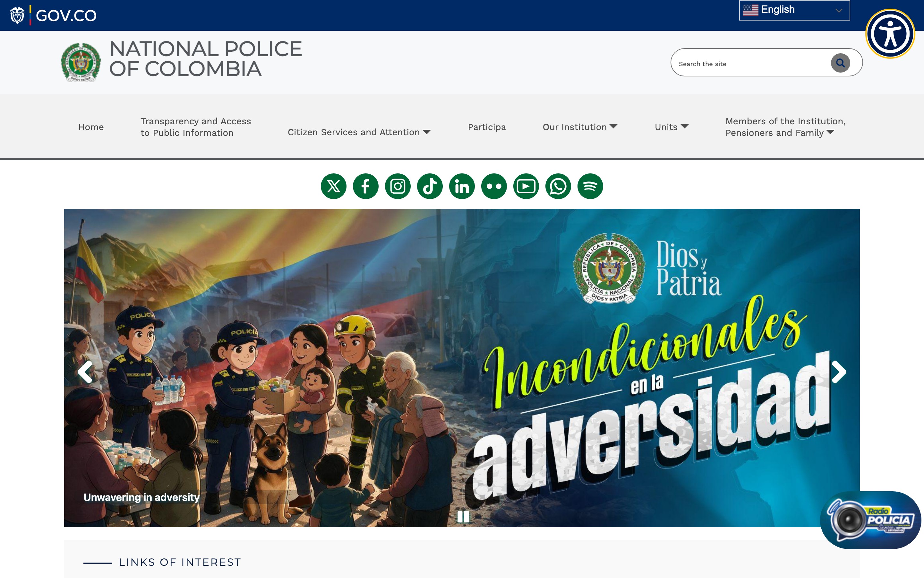The height and width of the screenshot is (578, 924).
Task: Open the Spotify social icon
Action: pos(590,187)
